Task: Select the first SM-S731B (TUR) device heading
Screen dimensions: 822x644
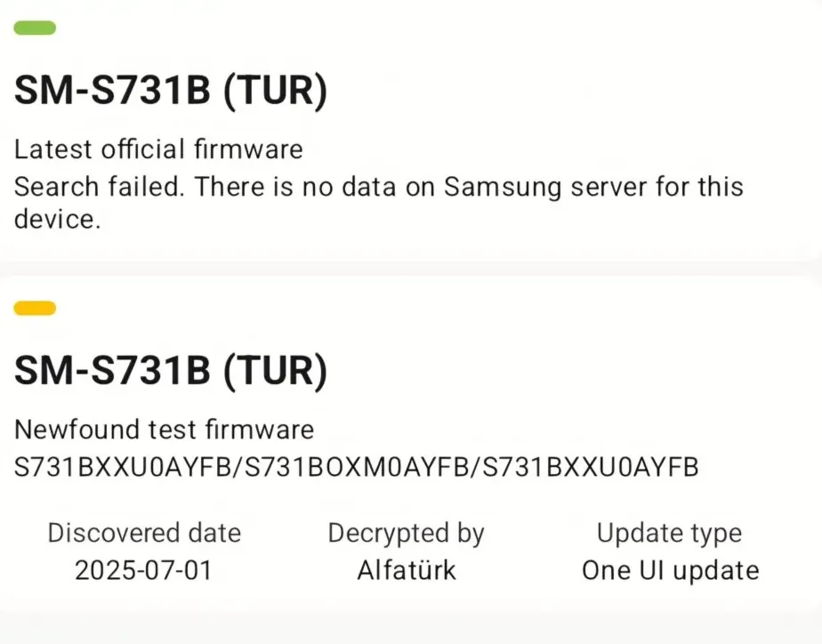Action: tap(171, 89)
